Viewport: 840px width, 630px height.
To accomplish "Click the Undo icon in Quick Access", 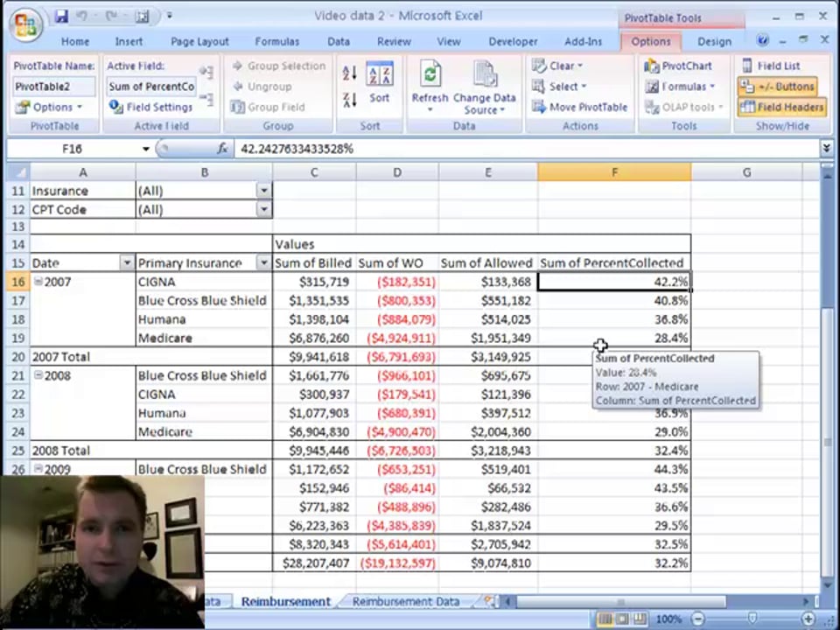I will (82, 16).
